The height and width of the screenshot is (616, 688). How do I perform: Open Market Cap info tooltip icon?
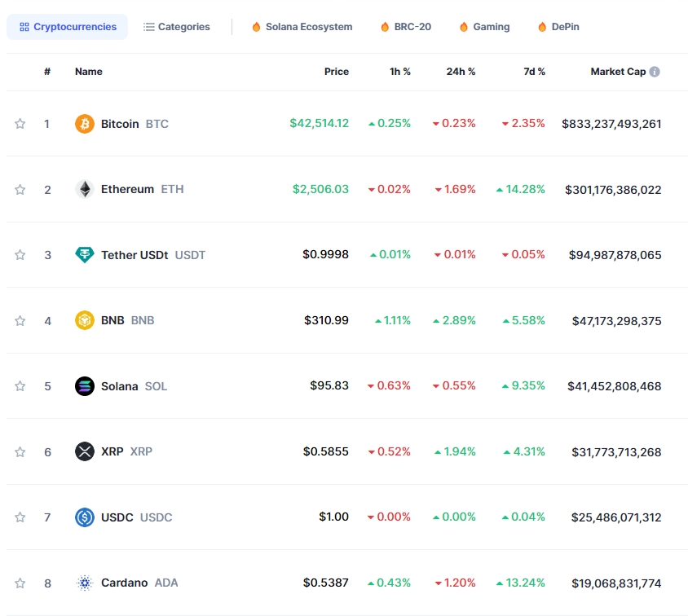pos(655,72)
